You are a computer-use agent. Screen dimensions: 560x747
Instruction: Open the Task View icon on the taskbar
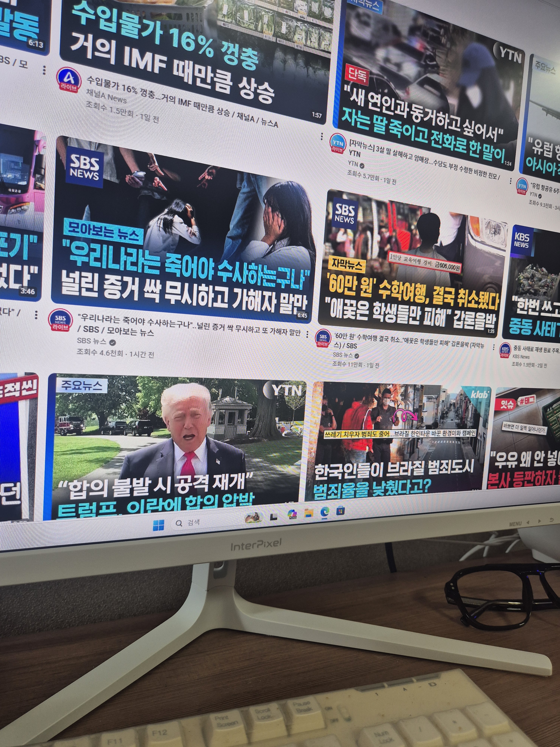click(x=274, y=516)
